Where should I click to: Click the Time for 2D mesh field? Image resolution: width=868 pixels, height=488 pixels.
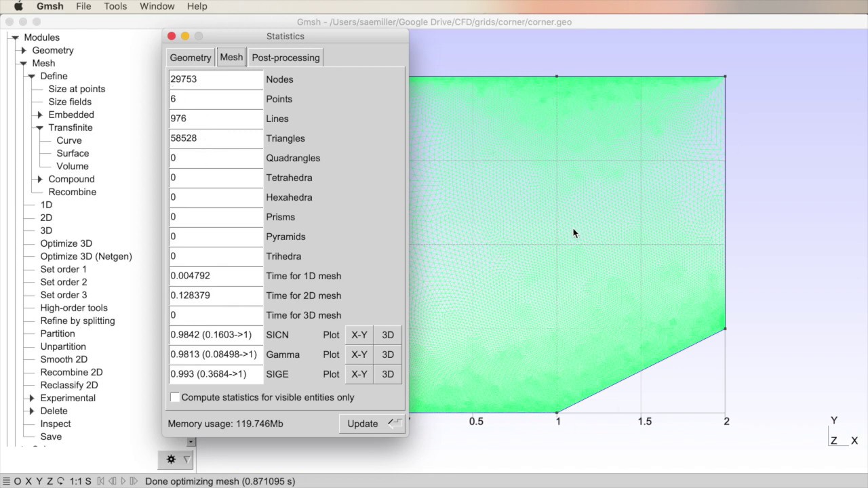click(216, 296)
